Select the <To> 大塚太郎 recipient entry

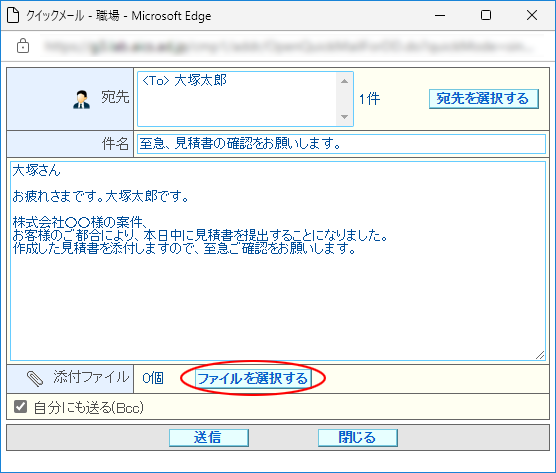[184, 80]
